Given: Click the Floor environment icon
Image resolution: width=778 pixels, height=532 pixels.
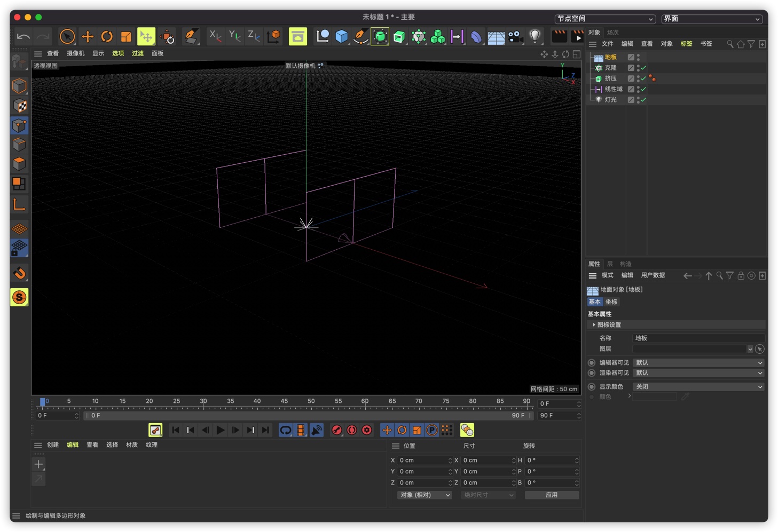Looking at the screenshot, I should pos(496,37).
